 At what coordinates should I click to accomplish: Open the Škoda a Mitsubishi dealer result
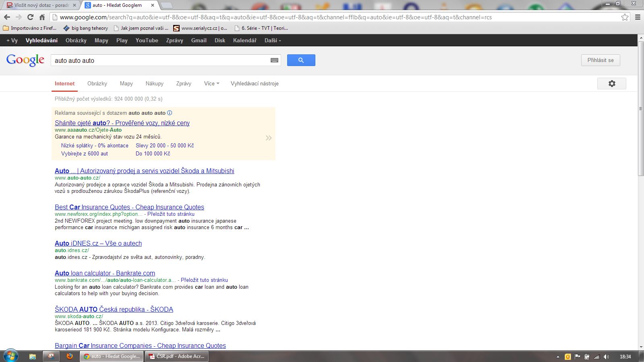point(144,171)
